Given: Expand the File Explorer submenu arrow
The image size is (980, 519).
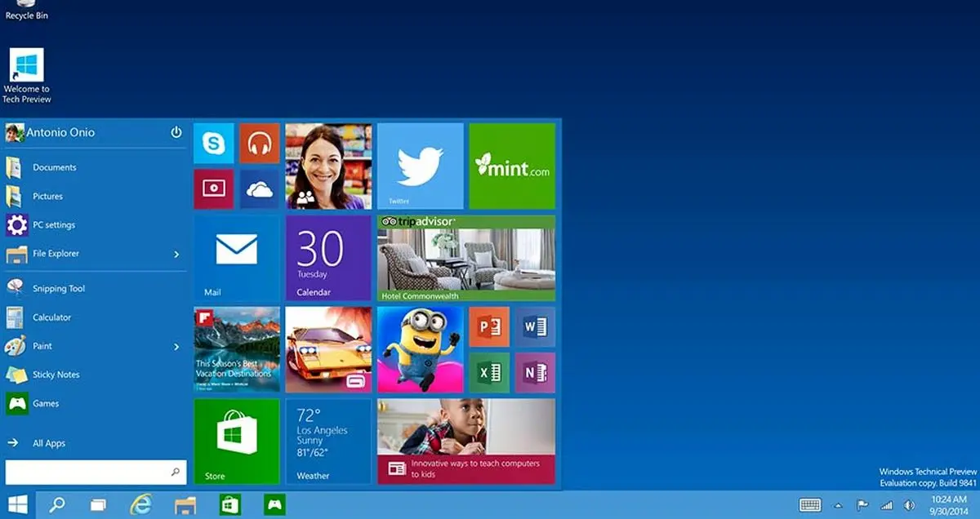Looking at the screenshot, I should click(176, 255).
